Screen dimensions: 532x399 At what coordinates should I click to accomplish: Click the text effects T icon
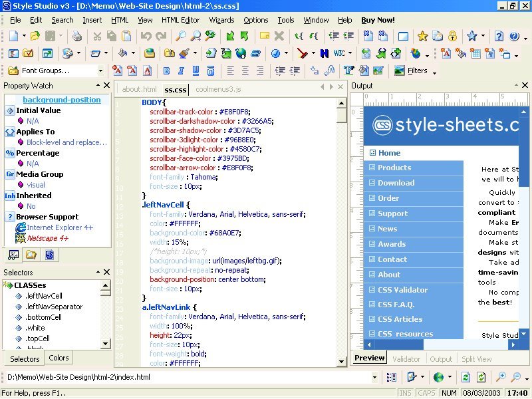[348, 70]
